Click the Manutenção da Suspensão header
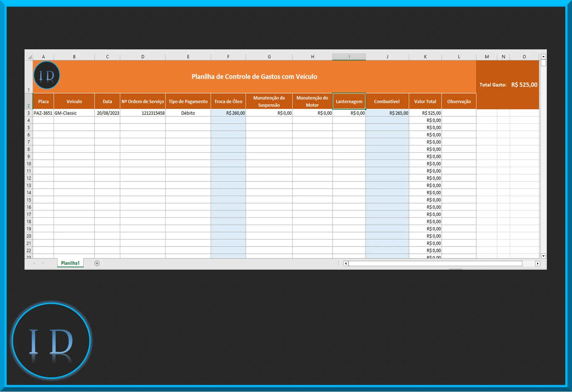The height and width of the screenshot is (392, 572). tap(269, 102)
